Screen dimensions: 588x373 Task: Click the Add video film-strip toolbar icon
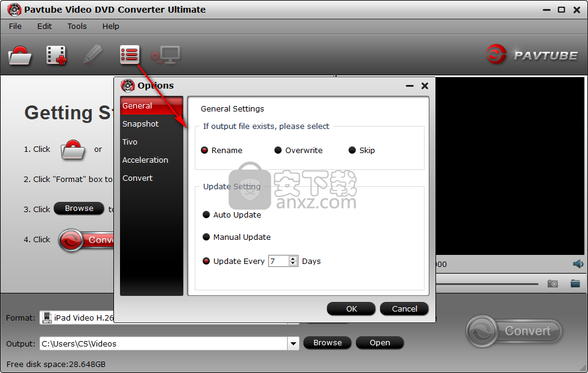(56, 55)
